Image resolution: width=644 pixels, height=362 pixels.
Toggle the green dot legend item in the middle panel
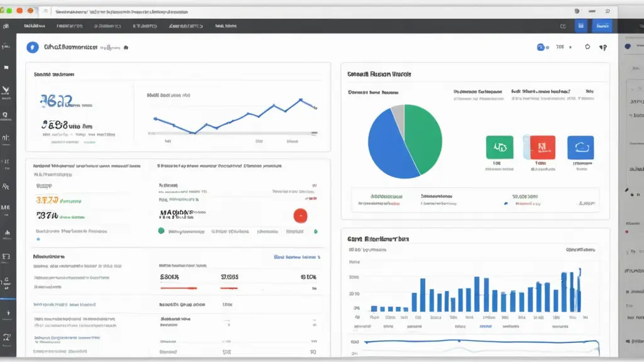pyautogui.click(x=162, y=231)
